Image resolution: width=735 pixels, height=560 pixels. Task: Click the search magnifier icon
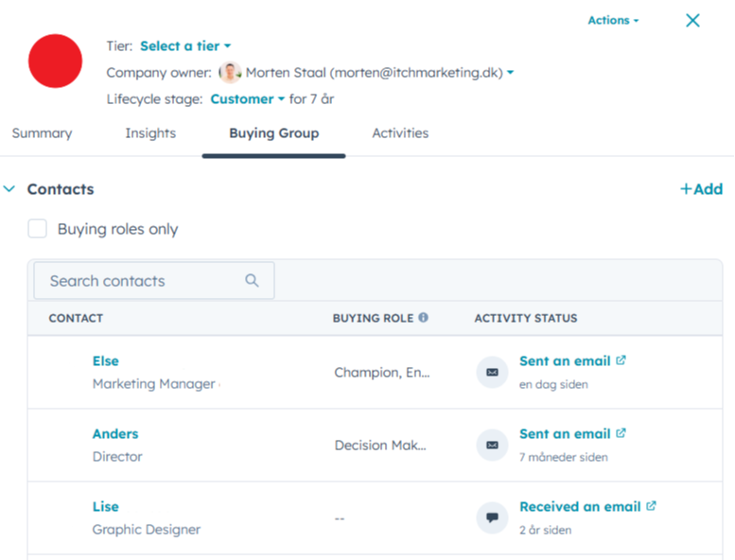click(x=252, y=280)
